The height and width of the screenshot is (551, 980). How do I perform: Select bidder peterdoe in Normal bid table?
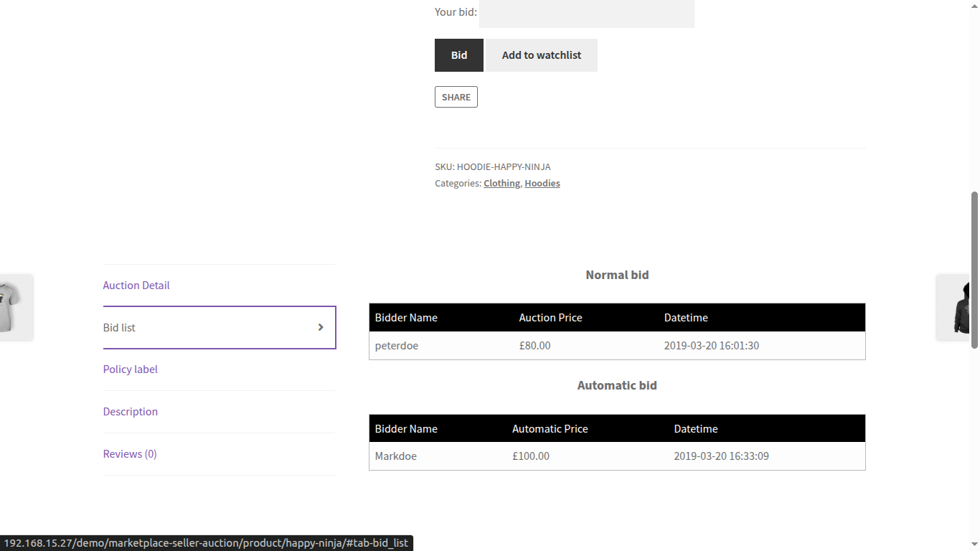point(396,345)
